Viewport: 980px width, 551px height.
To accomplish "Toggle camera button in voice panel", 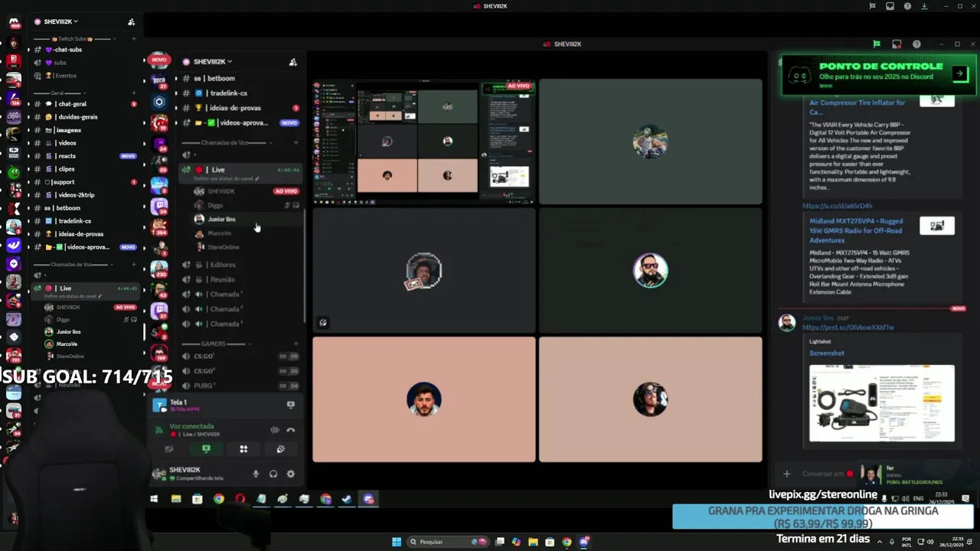I will [169, 449].
